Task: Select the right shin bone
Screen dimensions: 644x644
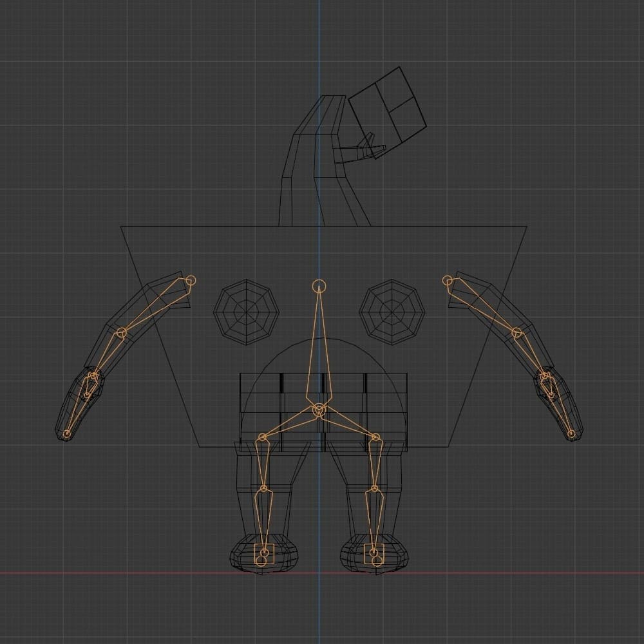Action: 374,520
